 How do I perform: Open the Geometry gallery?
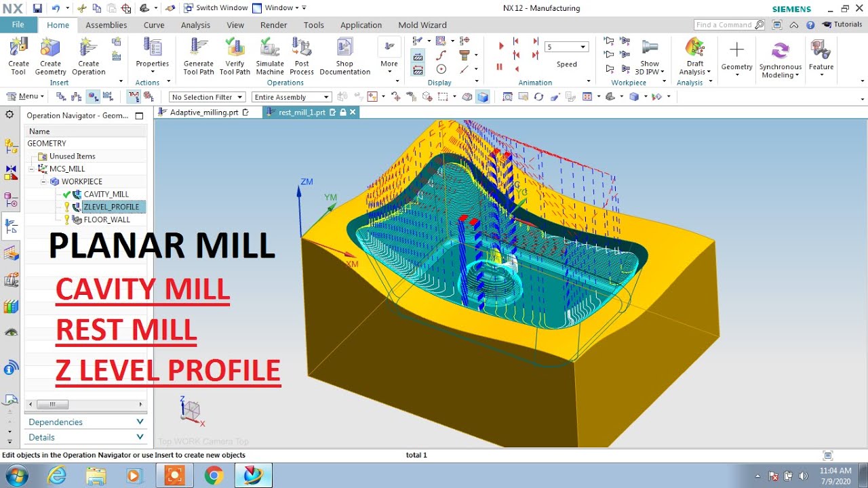737,58
